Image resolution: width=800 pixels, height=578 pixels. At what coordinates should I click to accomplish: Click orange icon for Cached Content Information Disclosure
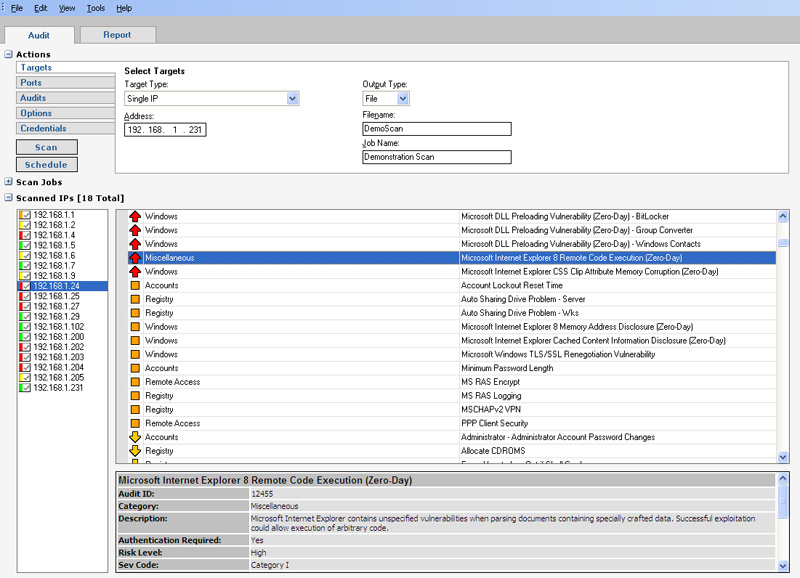click(x=135, y=340)
